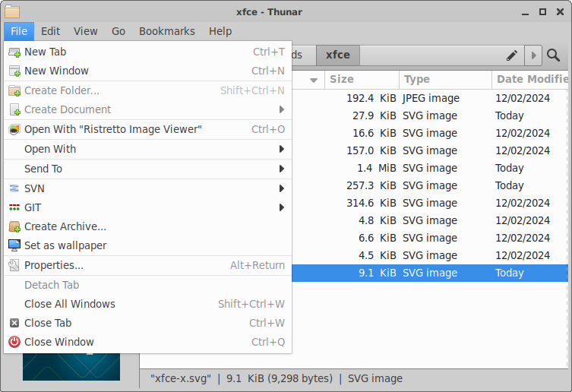Click the highlighted 9.1 KiB SVG row
Viewport: 572px width, 392px height.
pyautogui.click(x=430, y=273)
